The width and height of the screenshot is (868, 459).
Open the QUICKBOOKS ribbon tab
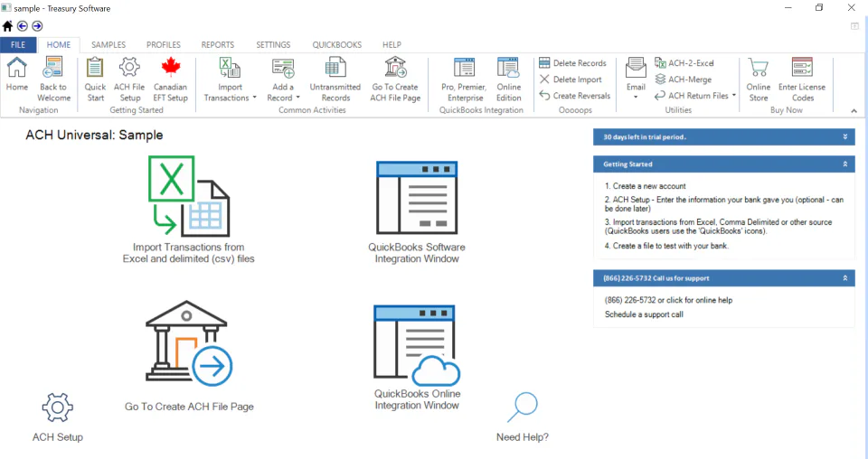click(336, 45)
